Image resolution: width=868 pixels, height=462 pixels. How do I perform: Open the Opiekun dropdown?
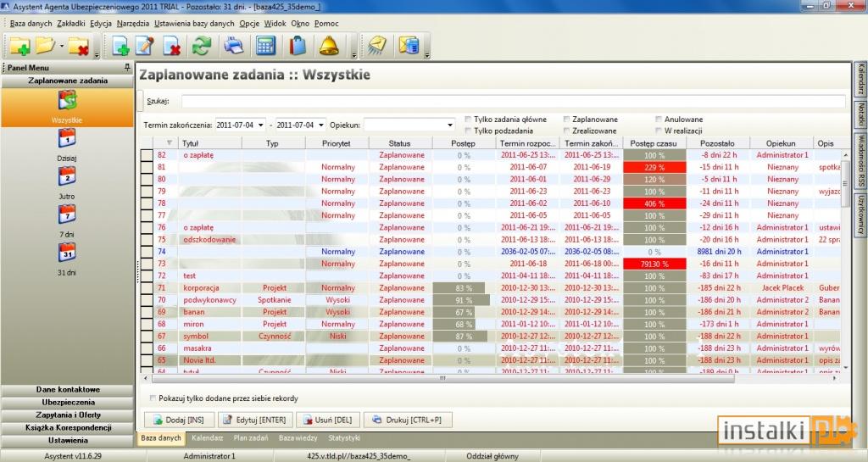[450, 125]
